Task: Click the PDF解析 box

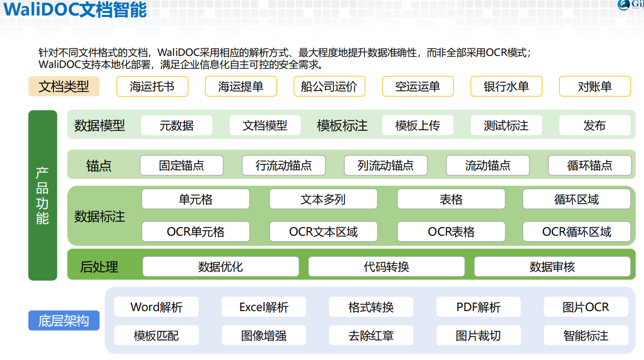Action: click(478, 307)
